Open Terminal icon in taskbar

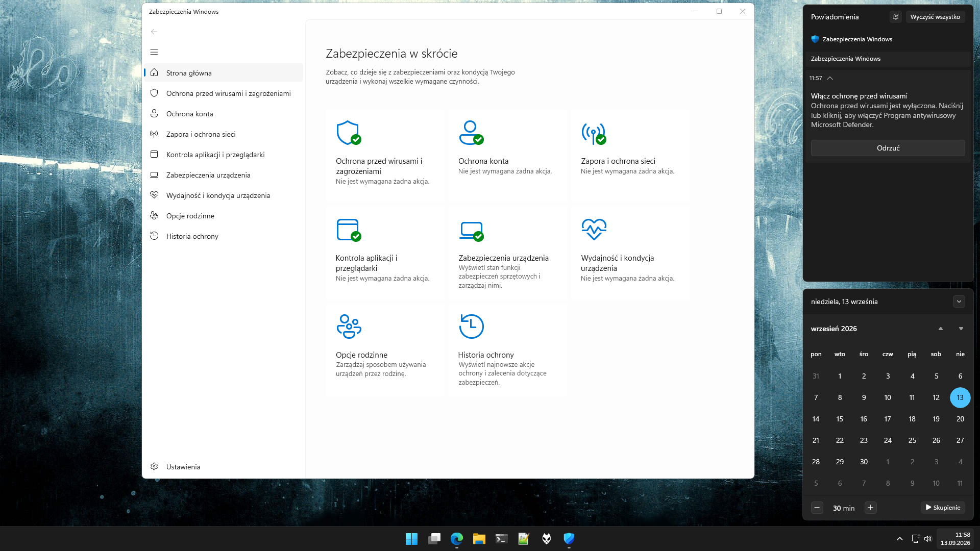pos(501,539)
